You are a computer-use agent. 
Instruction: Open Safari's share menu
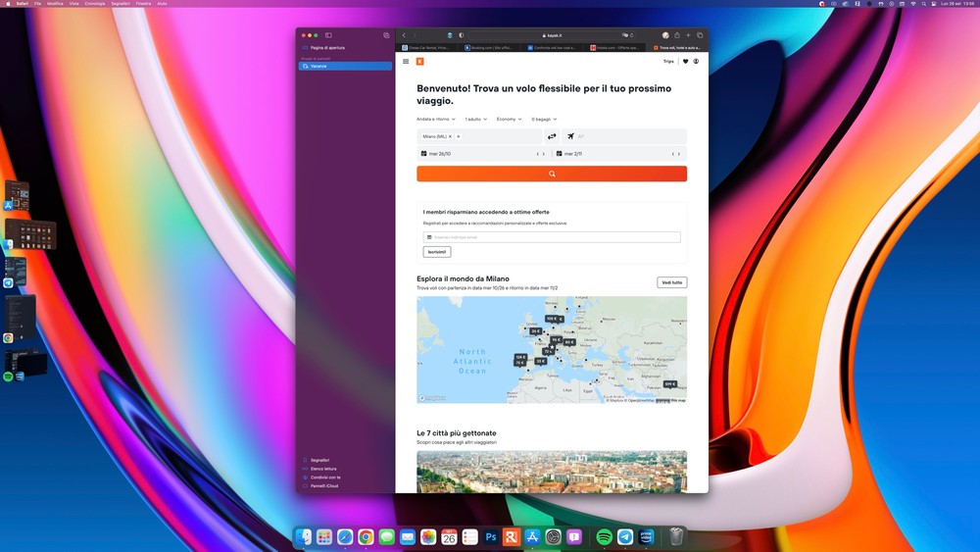pyautogui.click(x=676, y=35)
